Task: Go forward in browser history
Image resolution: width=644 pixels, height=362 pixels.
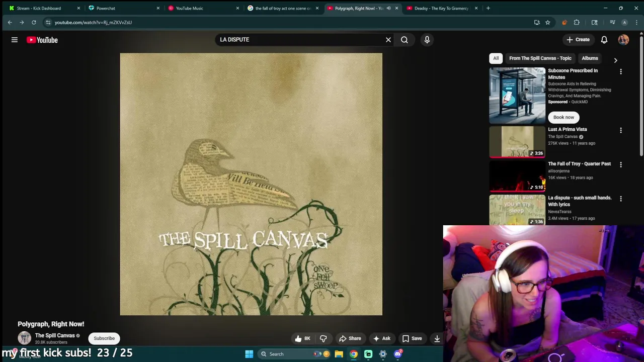Action: click(22, 22)
